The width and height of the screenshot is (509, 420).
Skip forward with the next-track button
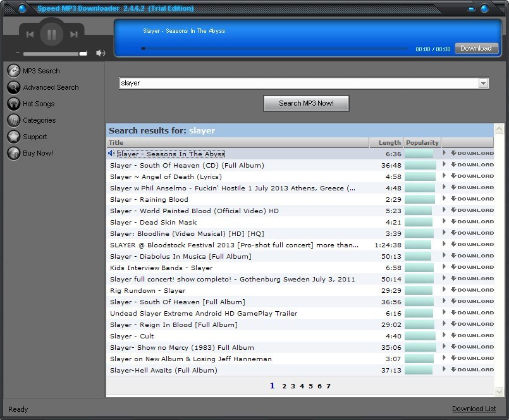(x=73, y=35)
